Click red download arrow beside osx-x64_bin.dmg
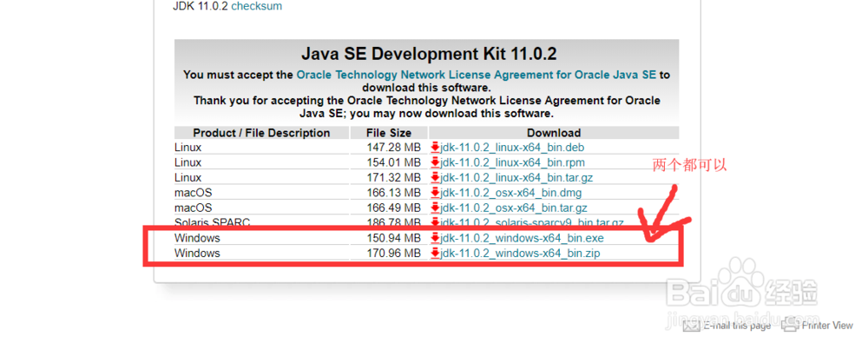The width and height of the screenshot is (868, 350). [435, 193]
